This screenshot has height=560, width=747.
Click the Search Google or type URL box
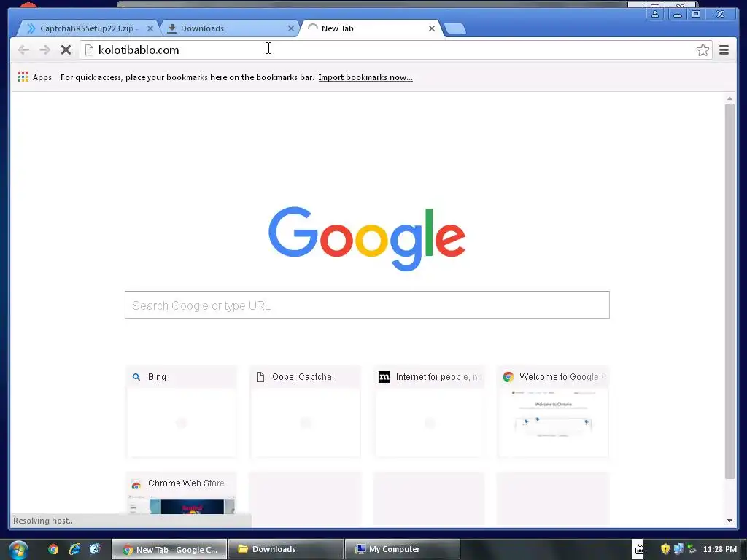(x=367, y=305)
